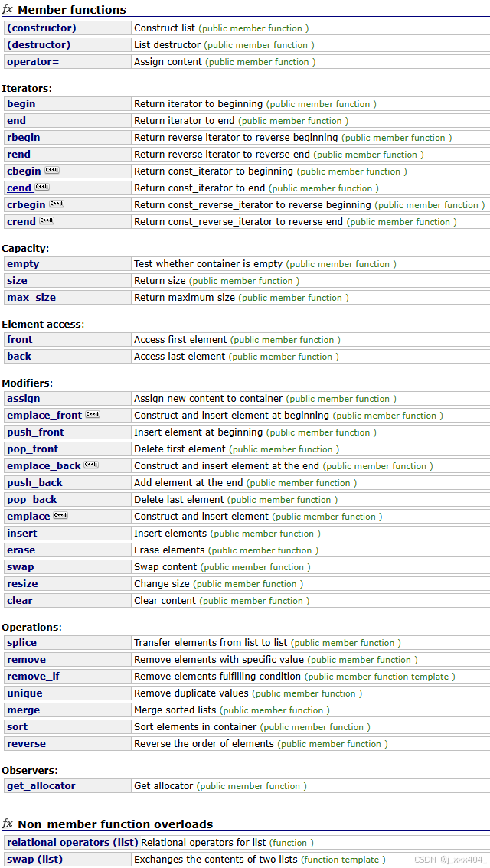Viewport: 490px width, 868px height.
Task: Click the 'Operations:' section heading
Action: point(31,628)
